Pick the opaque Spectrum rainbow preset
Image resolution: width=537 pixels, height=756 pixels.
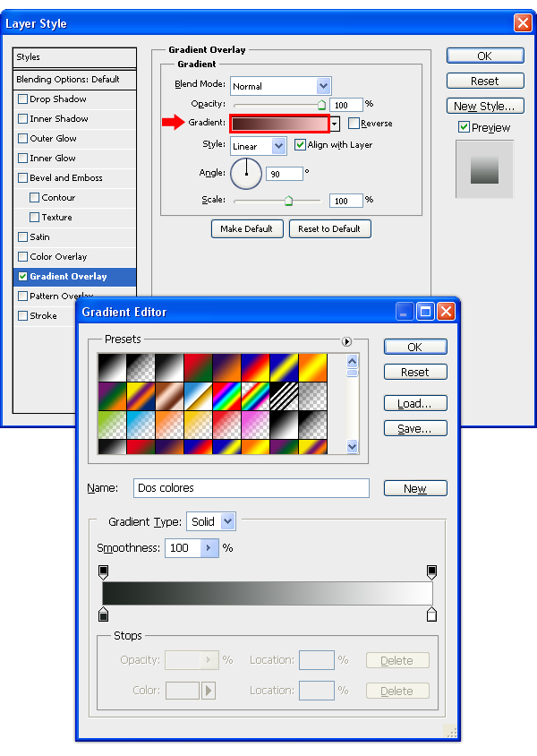[226, 396]
